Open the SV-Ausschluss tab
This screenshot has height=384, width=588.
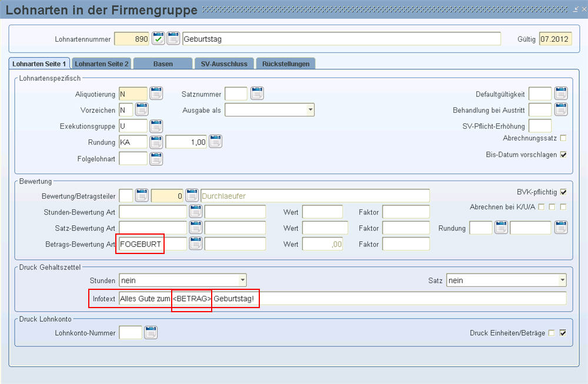[224, 64]
